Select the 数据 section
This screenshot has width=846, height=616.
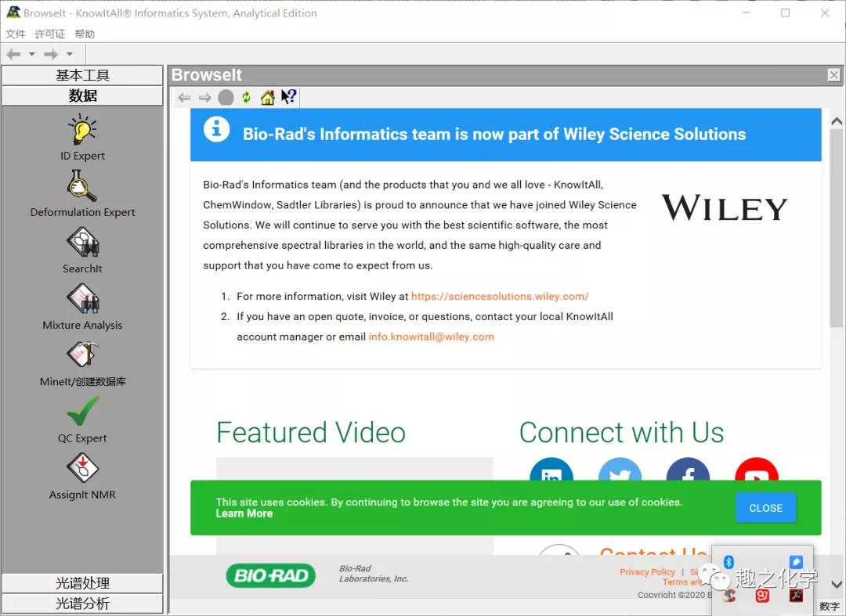[x=82, y=96]
